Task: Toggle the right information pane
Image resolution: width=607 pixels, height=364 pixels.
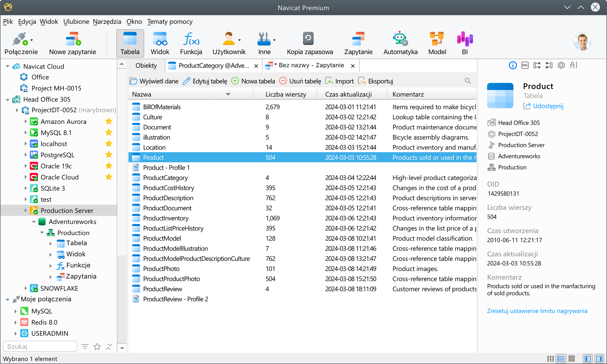Action: coord(599,359)
